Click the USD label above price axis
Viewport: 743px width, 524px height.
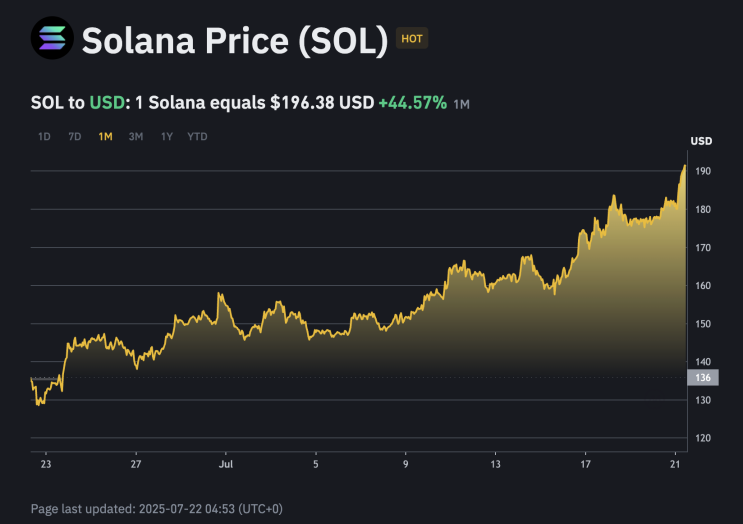(701, 140)
